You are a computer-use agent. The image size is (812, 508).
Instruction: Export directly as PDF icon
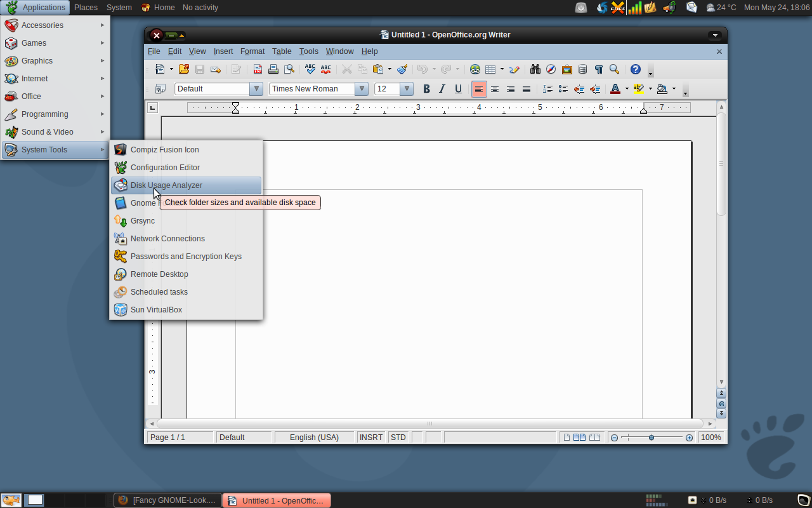tap(258, 69)
